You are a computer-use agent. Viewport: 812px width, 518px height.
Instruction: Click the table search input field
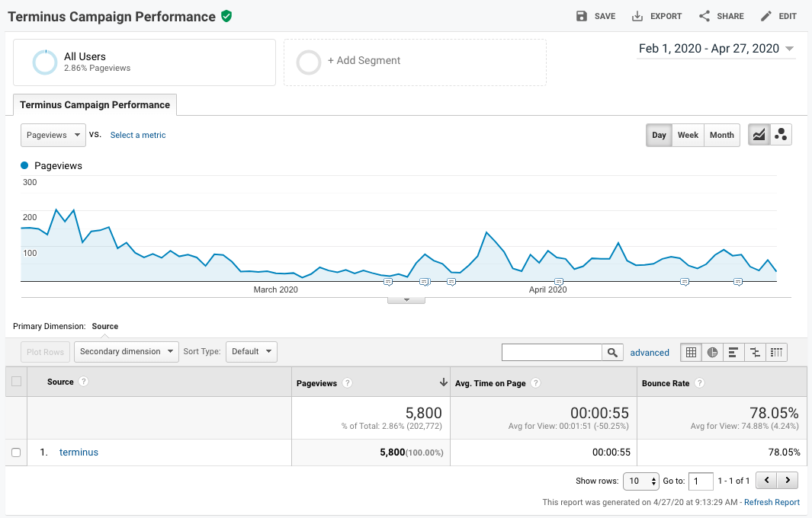point(552,353)
